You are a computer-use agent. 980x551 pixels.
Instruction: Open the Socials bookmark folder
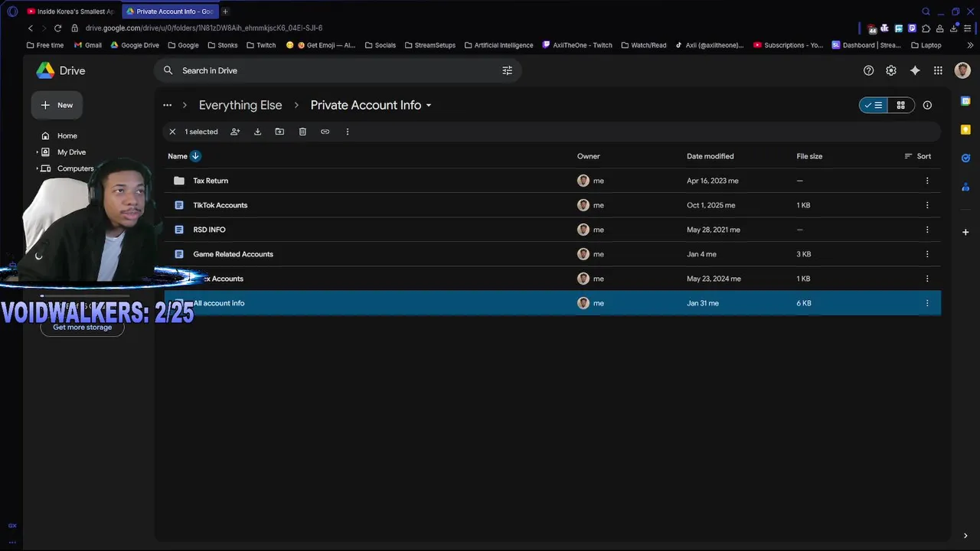pos(381,45)
